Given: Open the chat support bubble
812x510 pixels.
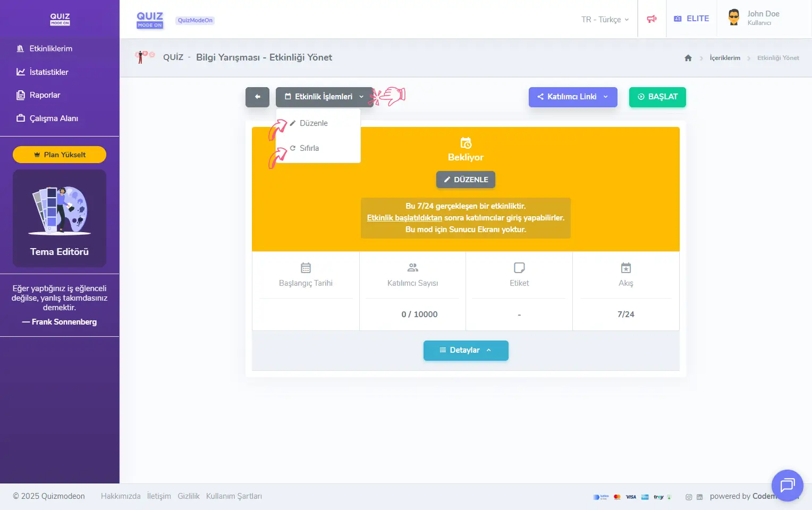Looking at the screenshot, I should [787, 485].
